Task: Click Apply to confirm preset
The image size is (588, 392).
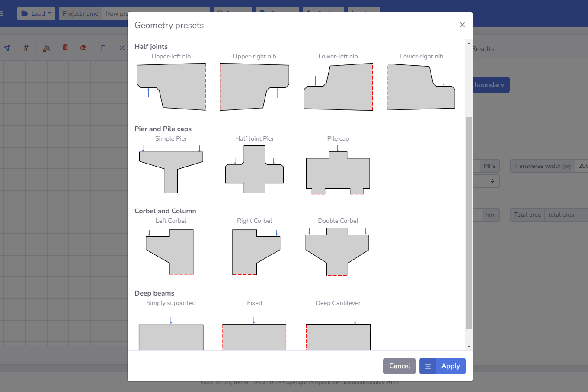Action: pyautogui.click(x=451, y=366)
